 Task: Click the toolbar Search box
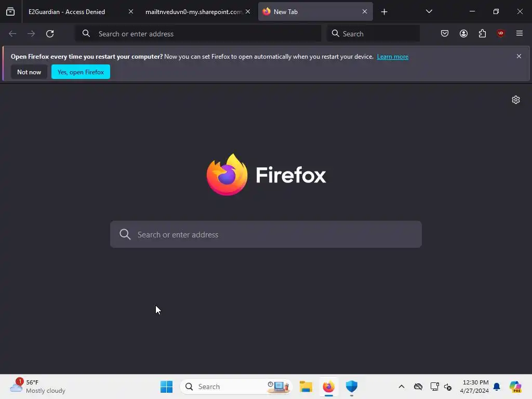373,34
